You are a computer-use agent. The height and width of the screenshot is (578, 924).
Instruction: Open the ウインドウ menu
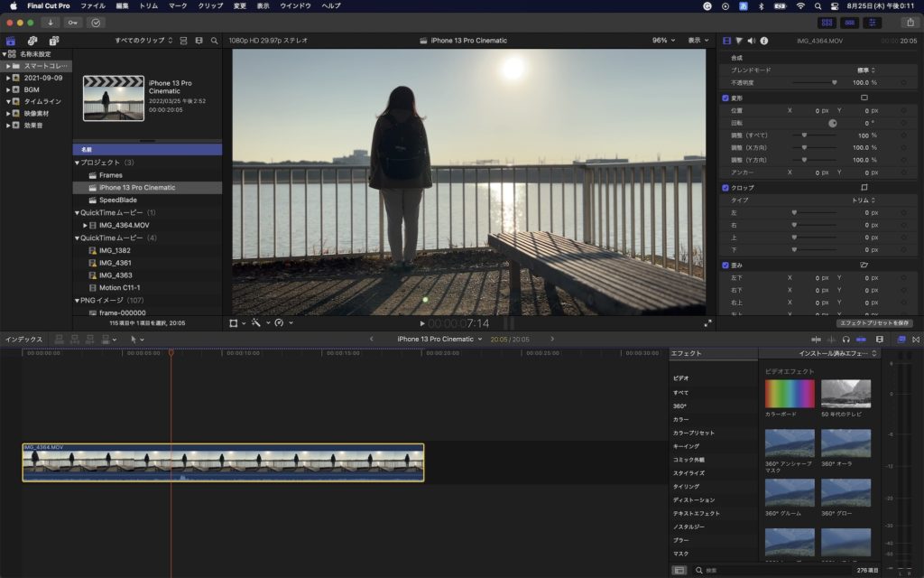pyautogui.click(x=294, y=6)
